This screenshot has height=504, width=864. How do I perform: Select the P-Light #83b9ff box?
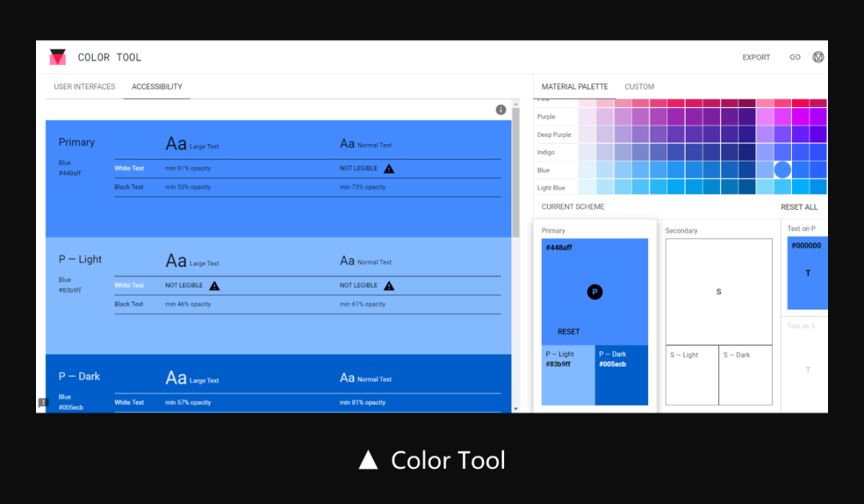coord(568,375)
